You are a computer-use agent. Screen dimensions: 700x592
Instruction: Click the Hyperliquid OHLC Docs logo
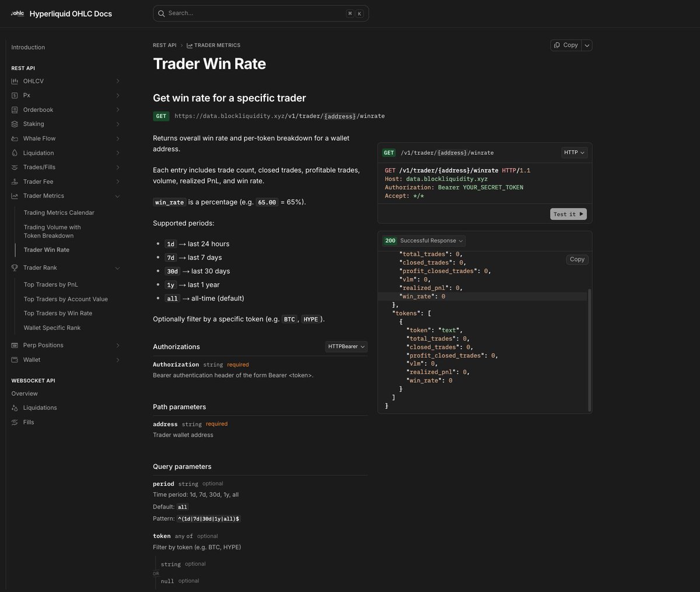tap(17, 13)
